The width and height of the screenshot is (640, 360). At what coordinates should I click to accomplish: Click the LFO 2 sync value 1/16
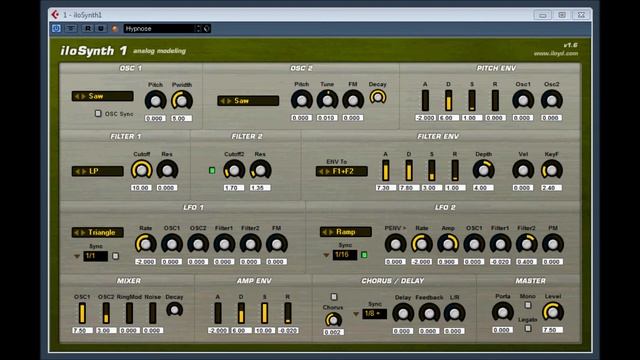(344, 255)
